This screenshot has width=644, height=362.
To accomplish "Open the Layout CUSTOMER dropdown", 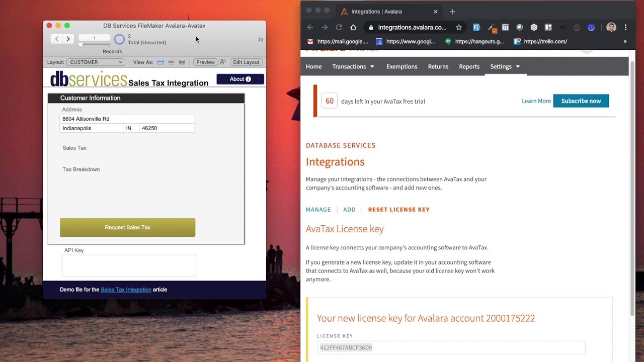I will coord(96,62).
